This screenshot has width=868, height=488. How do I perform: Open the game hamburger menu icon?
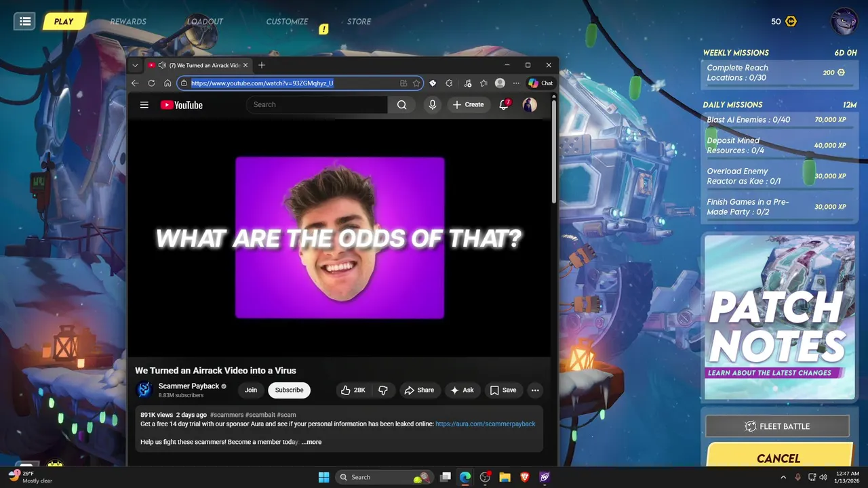25,21
